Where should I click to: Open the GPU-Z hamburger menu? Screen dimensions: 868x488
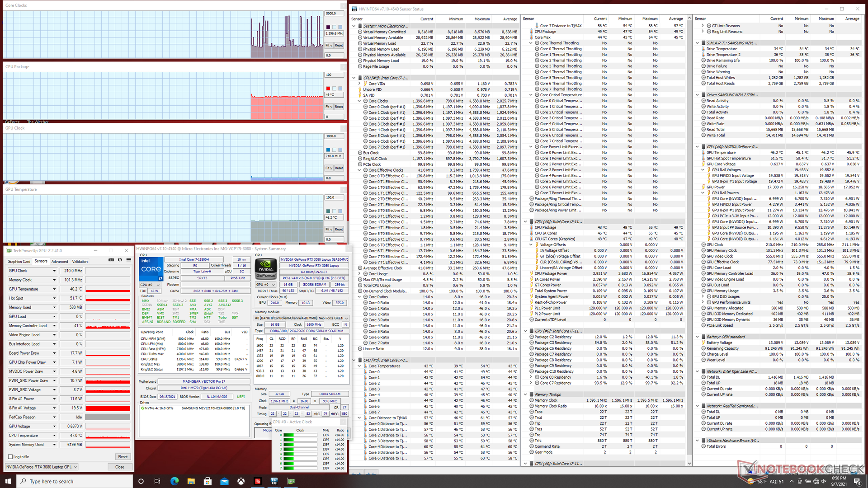128,260
